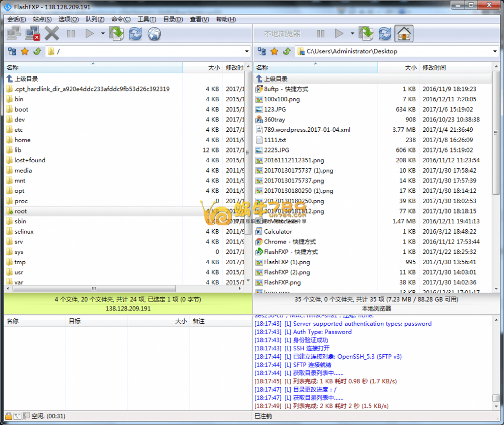Click the house icon in local toolbar
The width and height of the screenshot is (504, 425).
404,33
